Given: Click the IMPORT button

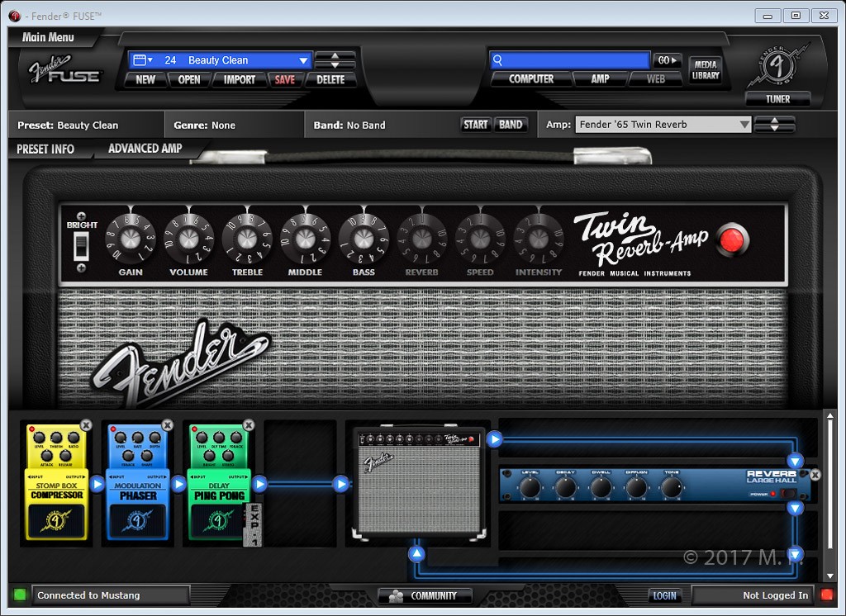Looking at the screenshot, I should (240, 79).
